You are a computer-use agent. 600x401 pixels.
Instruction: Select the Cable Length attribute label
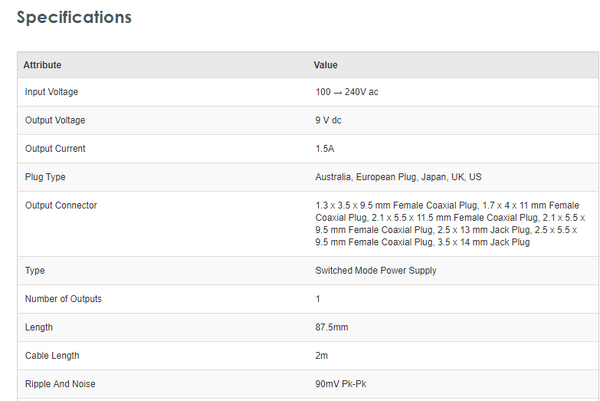click(x=52, y=355)
